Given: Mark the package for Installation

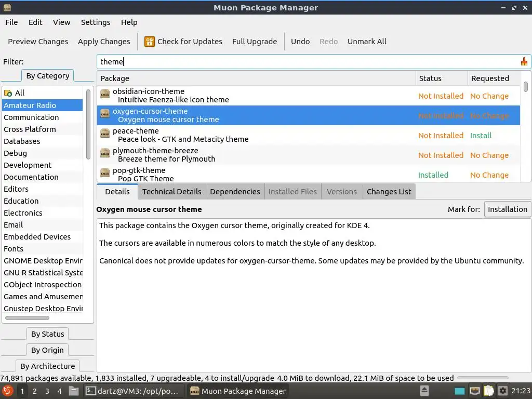Looking at the screenshot, I should point(507,209).
